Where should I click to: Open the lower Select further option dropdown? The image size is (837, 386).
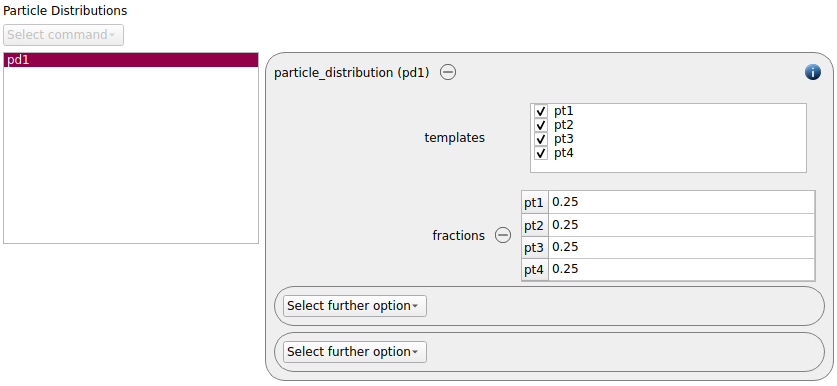pos(355,352)
